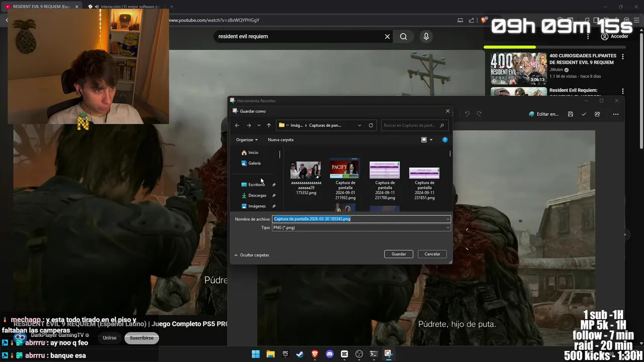The height and width of the screenshot is (362, 644).
Task: Open the three-dot menu in Herramienta Recortes
Action: click(x=615, y=114)
